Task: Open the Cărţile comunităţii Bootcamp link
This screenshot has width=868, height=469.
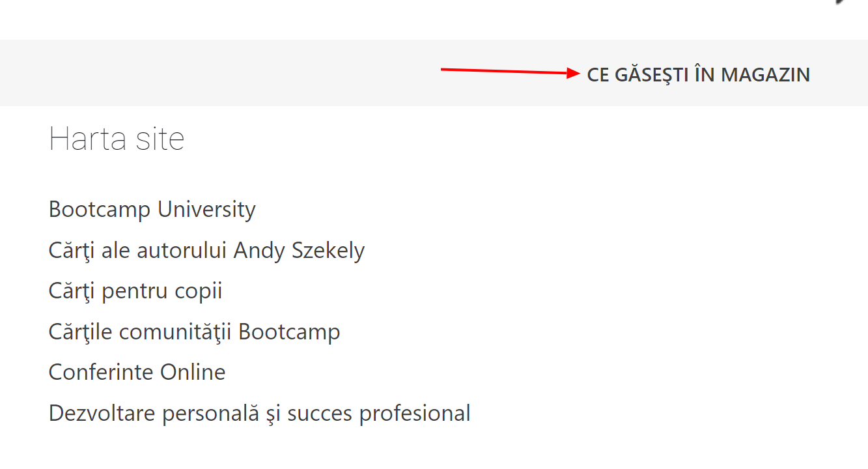Action: 194,332
